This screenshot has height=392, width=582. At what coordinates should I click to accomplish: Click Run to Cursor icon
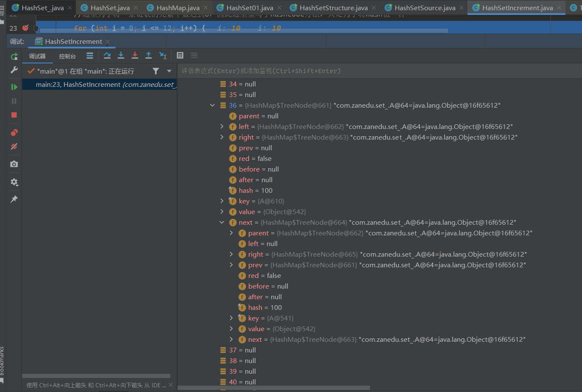pyautogui.click(x=163, y=55)
